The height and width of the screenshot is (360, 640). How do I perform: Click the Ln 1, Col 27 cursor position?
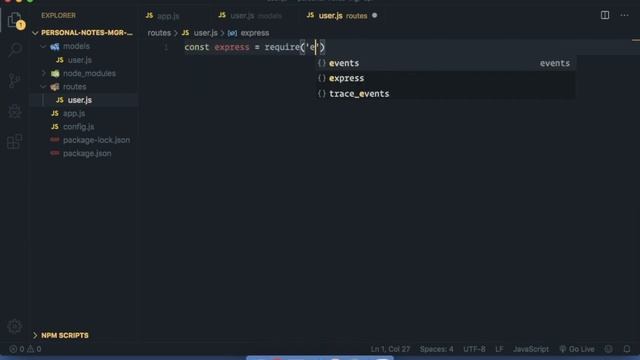click(390, 349)
